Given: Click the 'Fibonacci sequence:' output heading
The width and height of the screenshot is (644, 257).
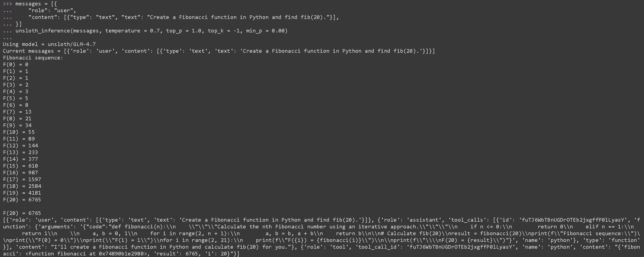Looking at the screenshot, I should pyautogui.click(x=33, y=58).
